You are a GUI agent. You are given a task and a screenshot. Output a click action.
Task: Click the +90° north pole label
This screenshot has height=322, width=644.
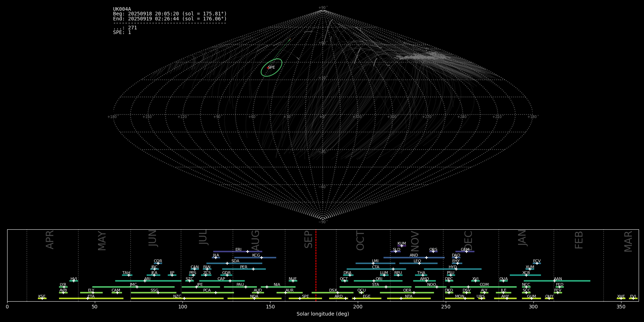[323, 8]
